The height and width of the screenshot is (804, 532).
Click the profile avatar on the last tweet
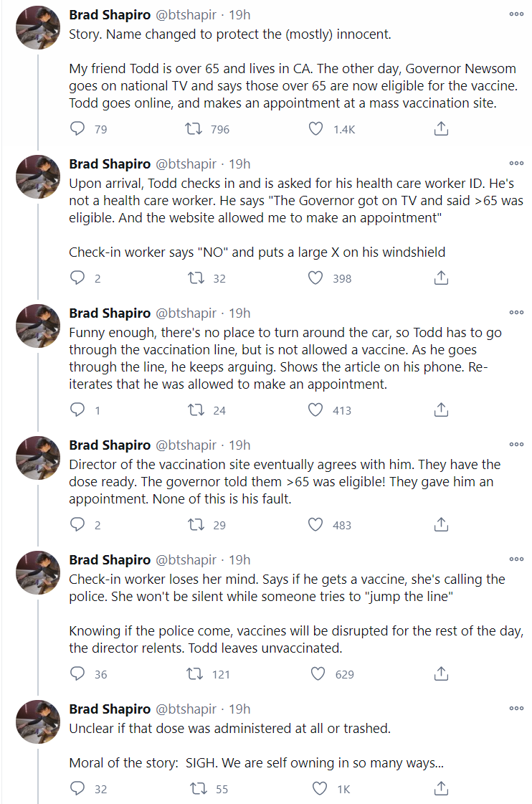[x=38, y=722]
